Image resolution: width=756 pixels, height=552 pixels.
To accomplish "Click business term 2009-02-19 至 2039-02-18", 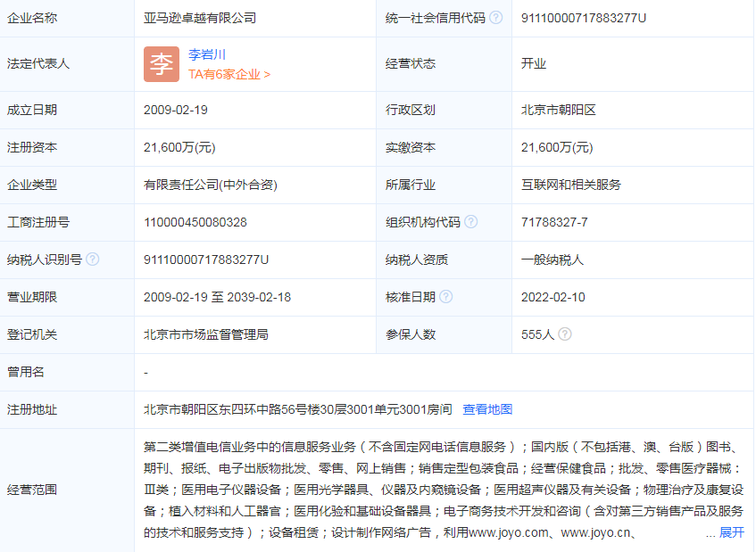I will (218, 297).
